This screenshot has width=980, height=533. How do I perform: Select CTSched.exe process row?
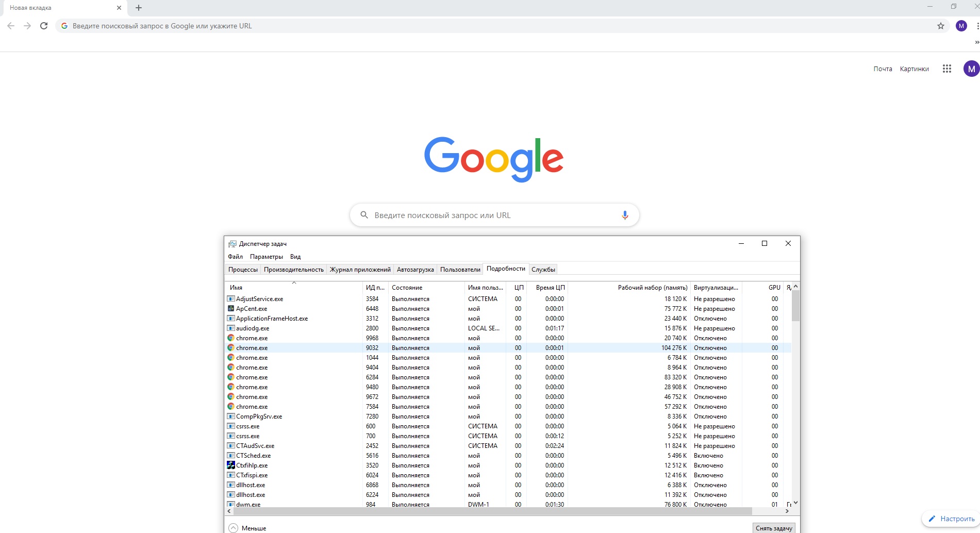(x=508, y=456)
